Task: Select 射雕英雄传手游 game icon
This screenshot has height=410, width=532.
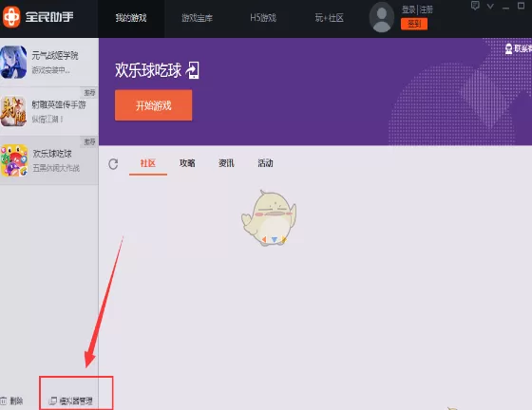Action: pos(13,111)
